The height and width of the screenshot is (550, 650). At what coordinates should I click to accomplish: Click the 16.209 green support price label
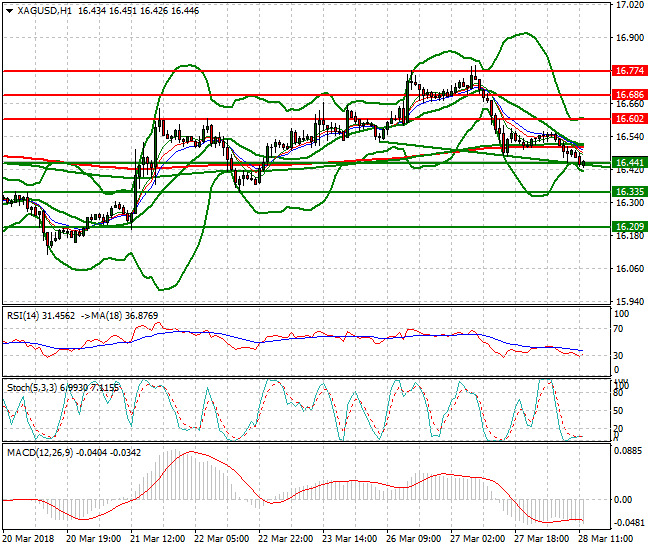click(630, 227)
